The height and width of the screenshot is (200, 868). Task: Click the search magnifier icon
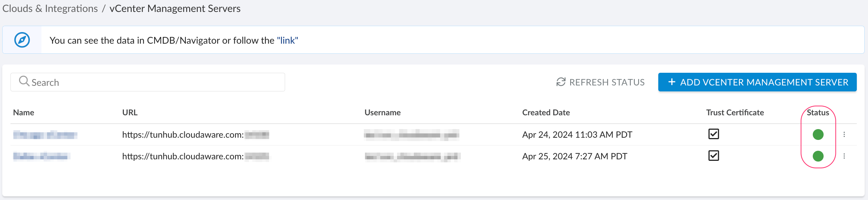pos(24,81)
